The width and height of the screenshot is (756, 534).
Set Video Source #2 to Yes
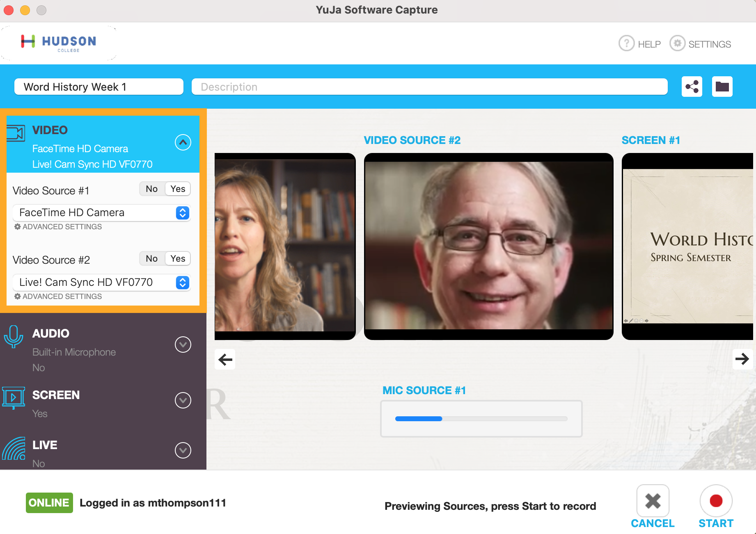pyautogui.click(x=178, y=258)
